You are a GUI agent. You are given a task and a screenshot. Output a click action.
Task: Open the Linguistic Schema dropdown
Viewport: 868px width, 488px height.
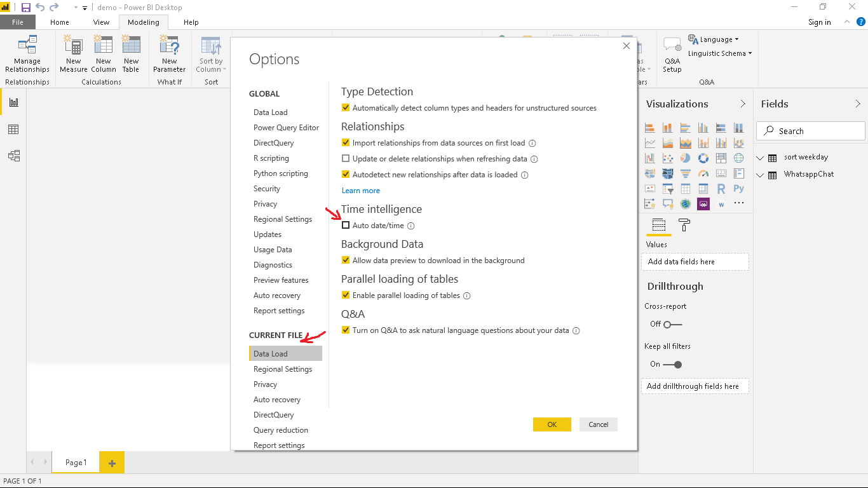(720, 53)
